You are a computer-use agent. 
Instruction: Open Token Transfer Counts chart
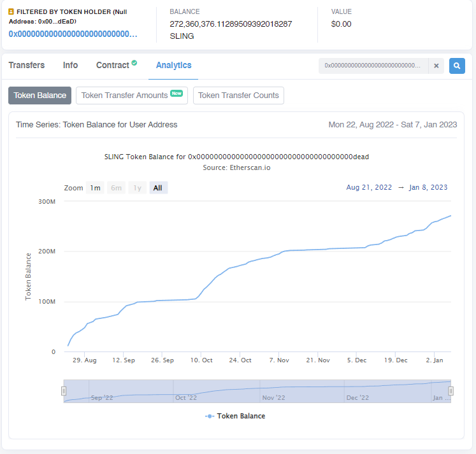tap(238, 96)
